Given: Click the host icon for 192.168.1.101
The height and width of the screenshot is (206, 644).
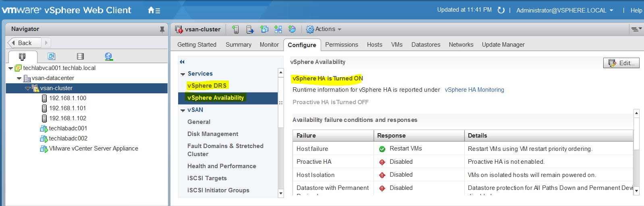Looking at the screenshot, I should tap(44, 108).
